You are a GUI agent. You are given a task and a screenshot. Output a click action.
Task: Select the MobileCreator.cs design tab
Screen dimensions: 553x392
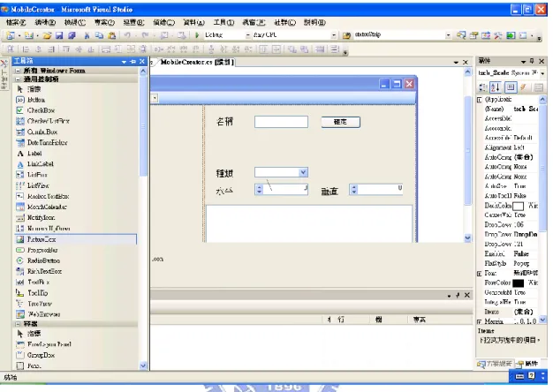click(197, 62)
